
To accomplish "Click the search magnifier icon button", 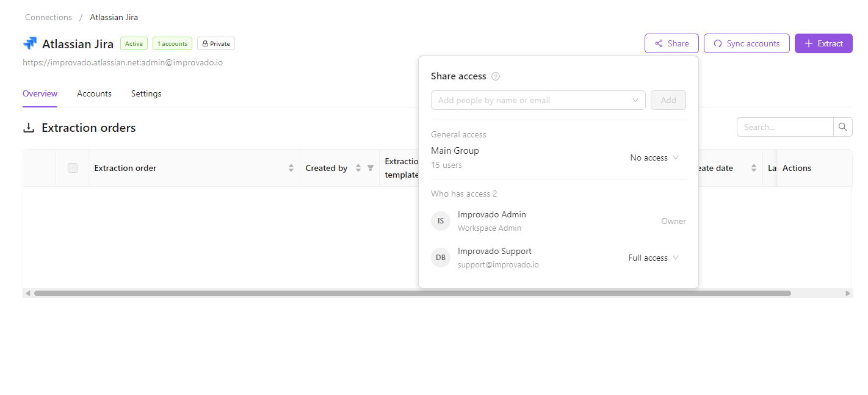I will click(843, 127).
